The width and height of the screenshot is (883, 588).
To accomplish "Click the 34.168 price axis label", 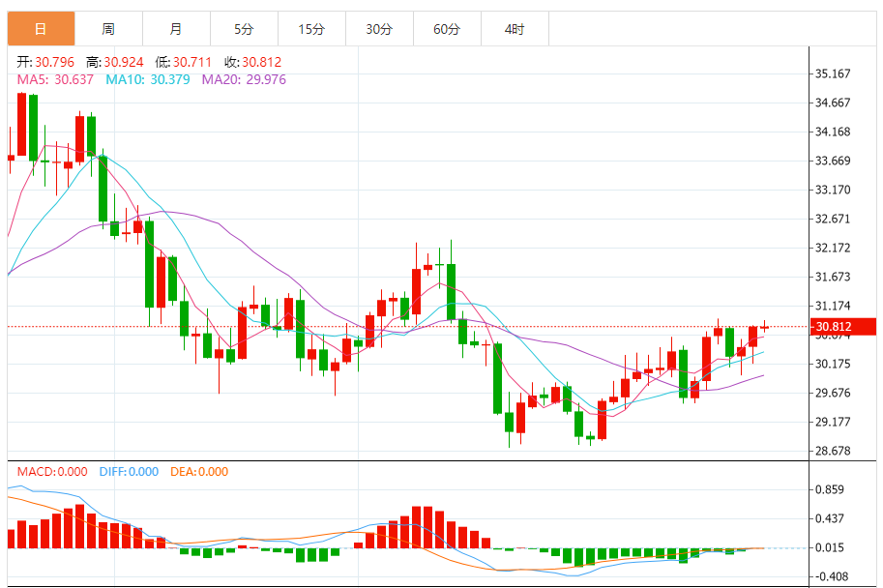I will 833,132.
